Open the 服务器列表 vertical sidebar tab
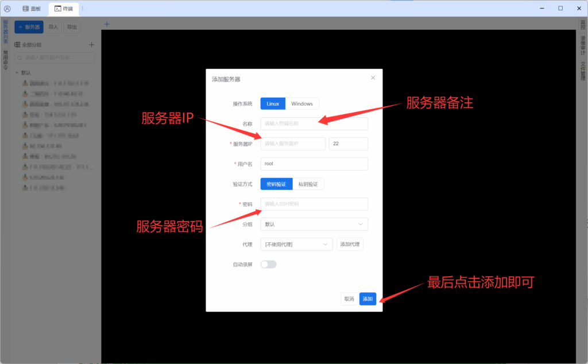This screenshot has width=588, height=364. point(5,32)
